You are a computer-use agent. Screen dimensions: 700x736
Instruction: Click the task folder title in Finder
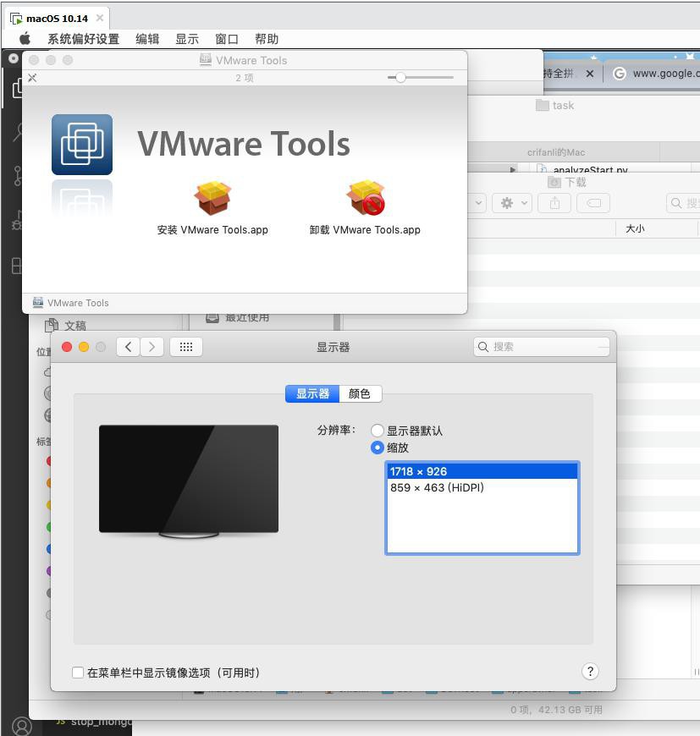pos(555,105)
